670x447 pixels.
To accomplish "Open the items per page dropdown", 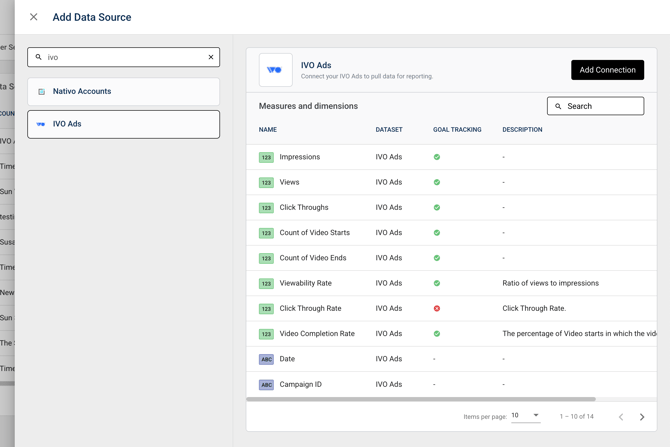I will (x=525, y=416).
